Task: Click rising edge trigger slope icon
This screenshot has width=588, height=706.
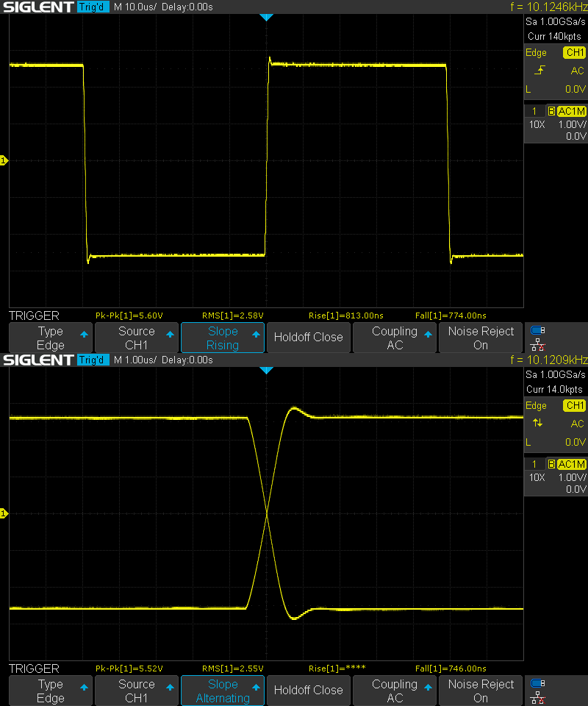Action: coord(539,71)
